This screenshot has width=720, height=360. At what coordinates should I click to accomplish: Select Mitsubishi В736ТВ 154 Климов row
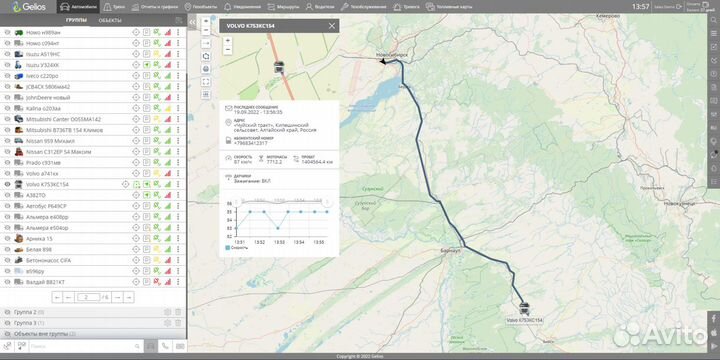point(93,130)
